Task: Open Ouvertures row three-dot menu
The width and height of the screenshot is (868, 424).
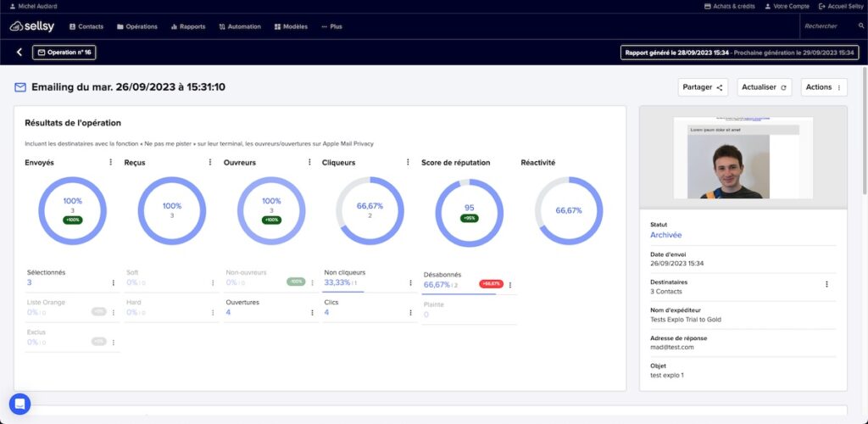Action: pyautogui.click(x=312, y=313)
